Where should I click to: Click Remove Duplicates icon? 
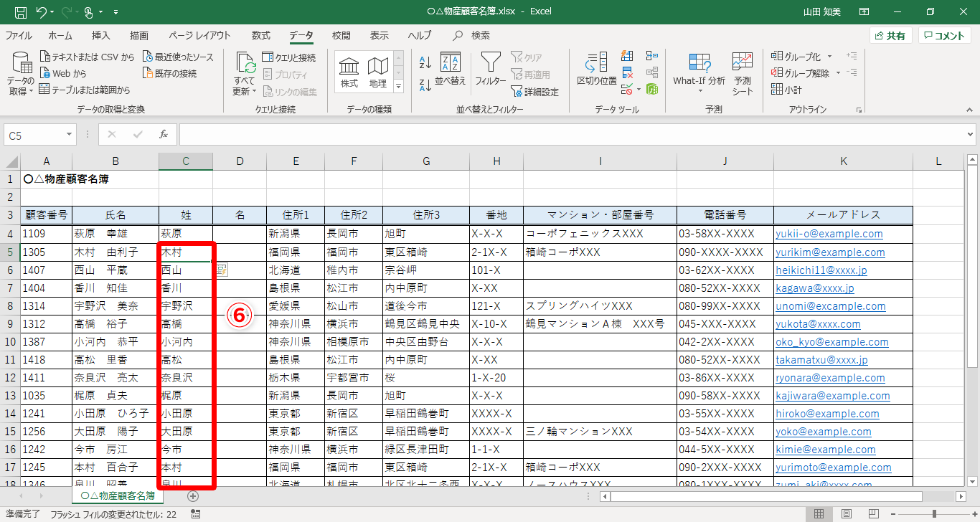[x=627, y=72]
